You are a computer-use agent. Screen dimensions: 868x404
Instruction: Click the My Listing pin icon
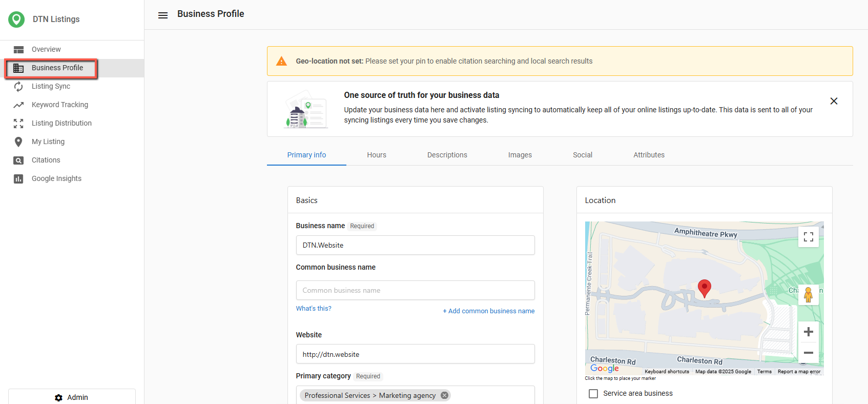[x=18, y=142]
